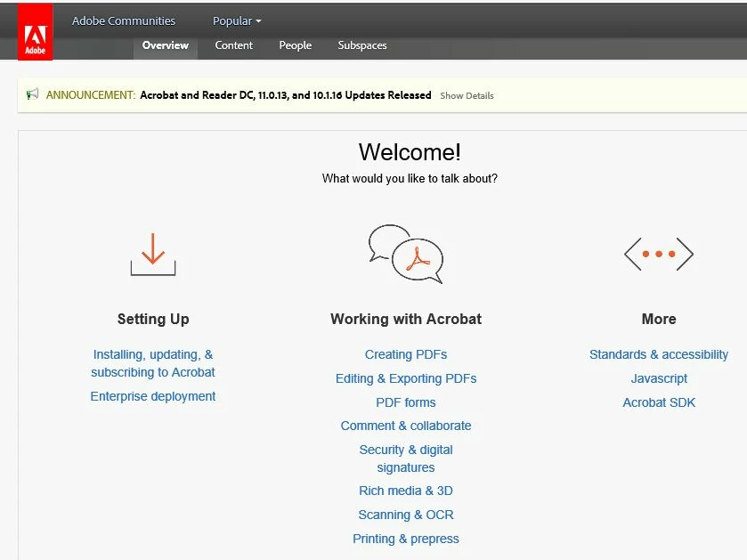Screen dimensions: 747x560
Task: Switch to the Overview tab
Action: (x=166, y=45)
